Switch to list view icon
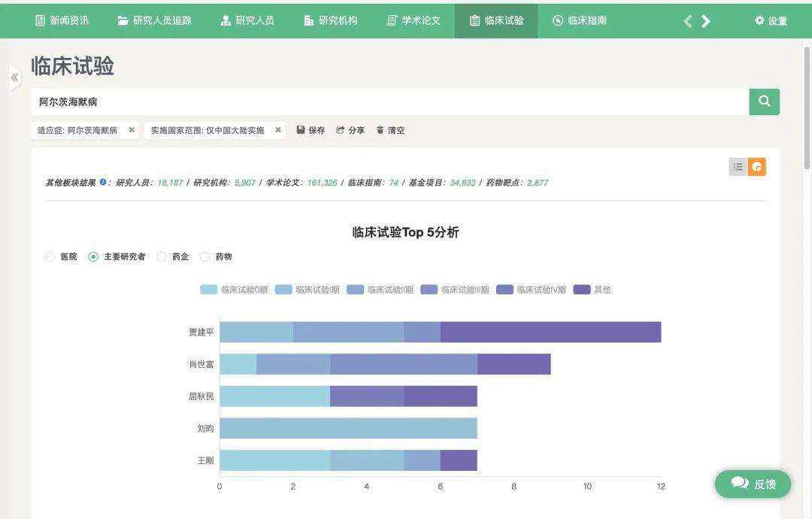 coord(738,167)
